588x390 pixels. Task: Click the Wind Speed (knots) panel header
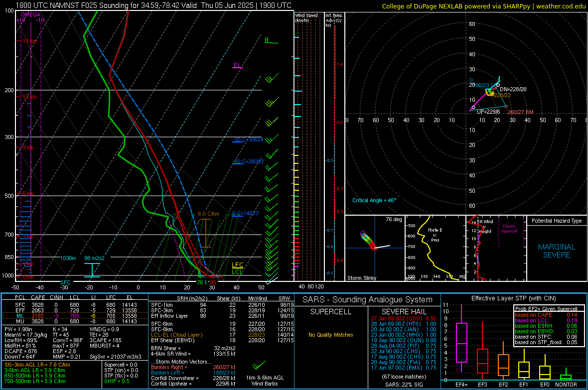(306, 17)
